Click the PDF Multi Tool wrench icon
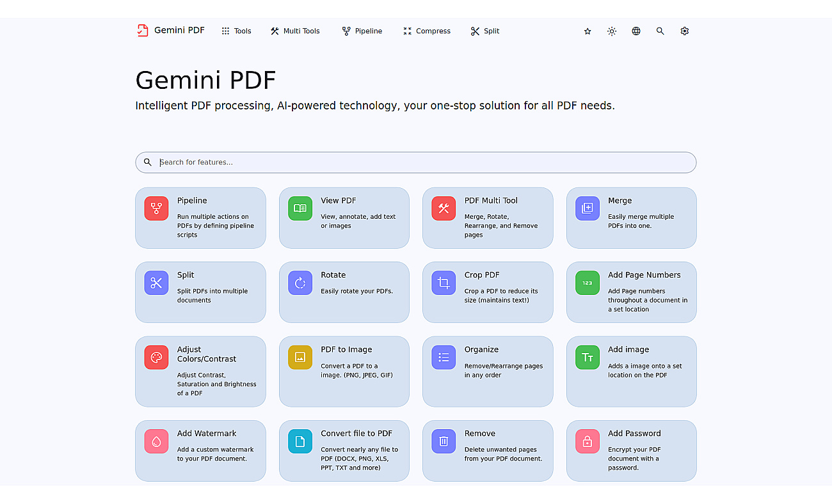The height and width of the screenshot is (504, 832). (444, 209)
